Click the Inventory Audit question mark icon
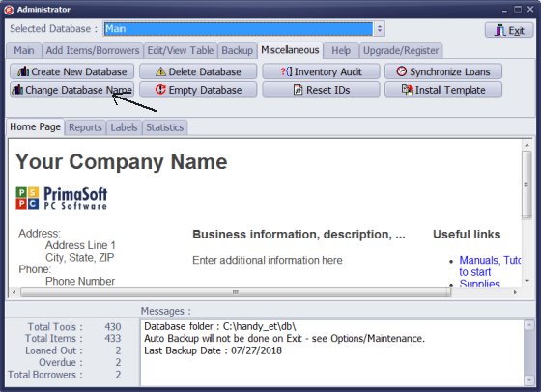Viewport: 541px width, 392px height. [x=286, y=71]
